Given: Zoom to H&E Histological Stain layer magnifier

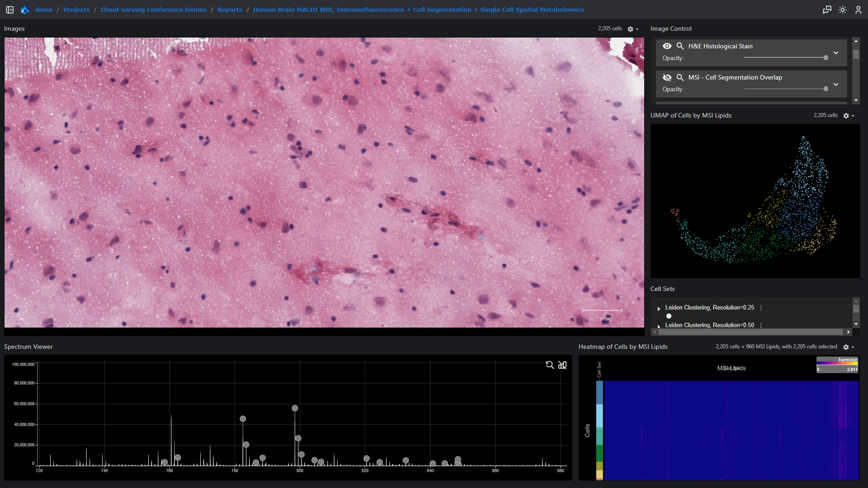Looking at the screenshot, I should point(680,46).
